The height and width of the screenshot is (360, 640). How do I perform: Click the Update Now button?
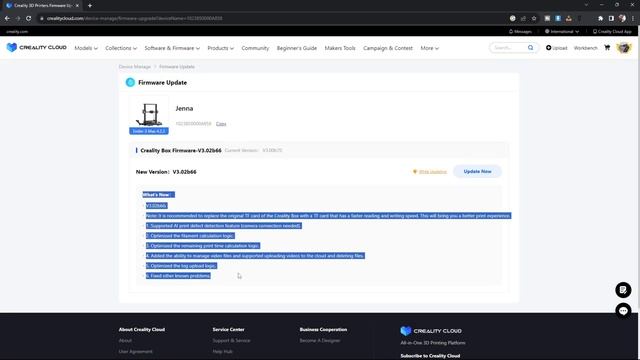click(477, 171)
